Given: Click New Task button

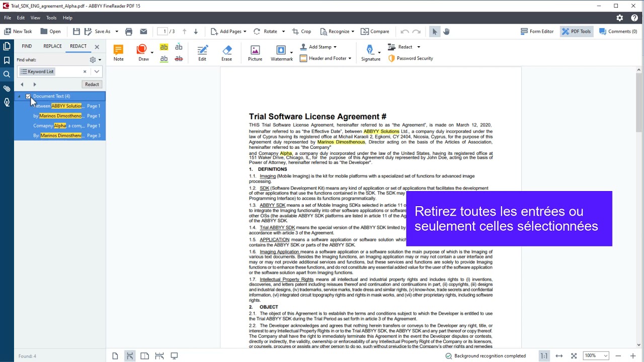Looking at the screenshot, I should (18, 31).
